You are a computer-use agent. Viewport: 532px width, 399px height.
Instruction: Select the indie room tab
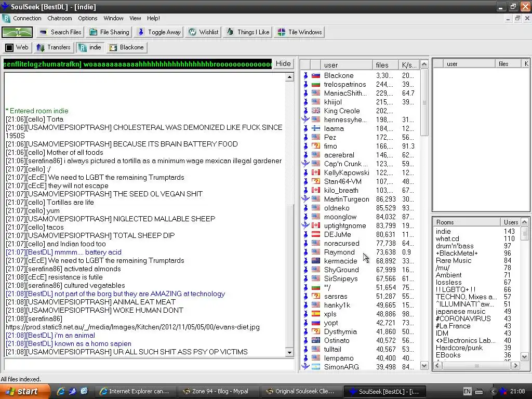click(x=90, y=47)
